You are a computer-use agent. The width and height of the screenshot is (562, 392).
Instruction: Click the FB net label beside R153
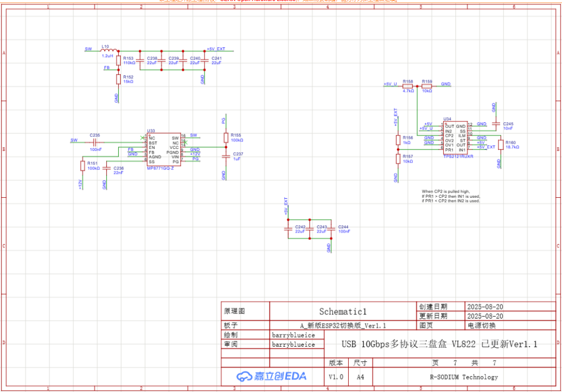click(107, 68)
